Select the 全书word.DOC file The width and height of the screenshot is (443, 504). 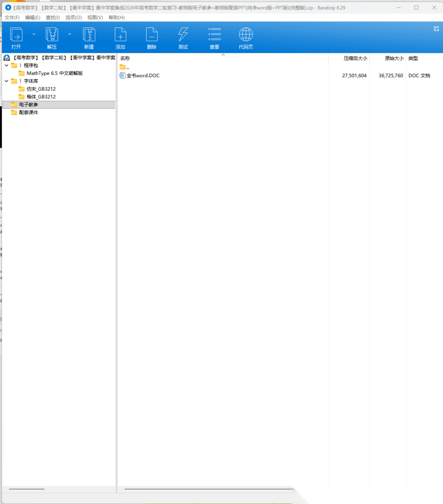[143, 76]
